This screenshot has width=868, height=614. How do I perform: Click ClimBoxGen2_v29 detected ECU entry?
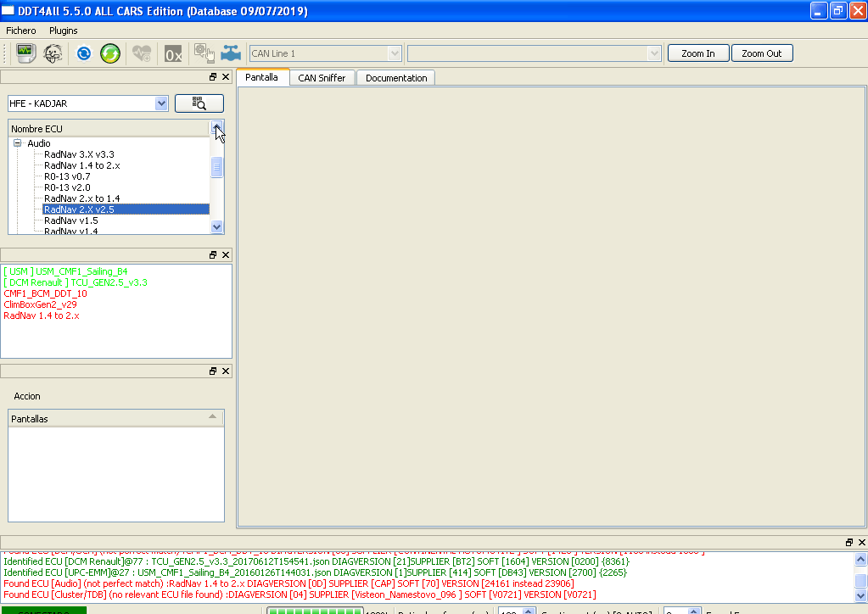(x=40, y=304)
